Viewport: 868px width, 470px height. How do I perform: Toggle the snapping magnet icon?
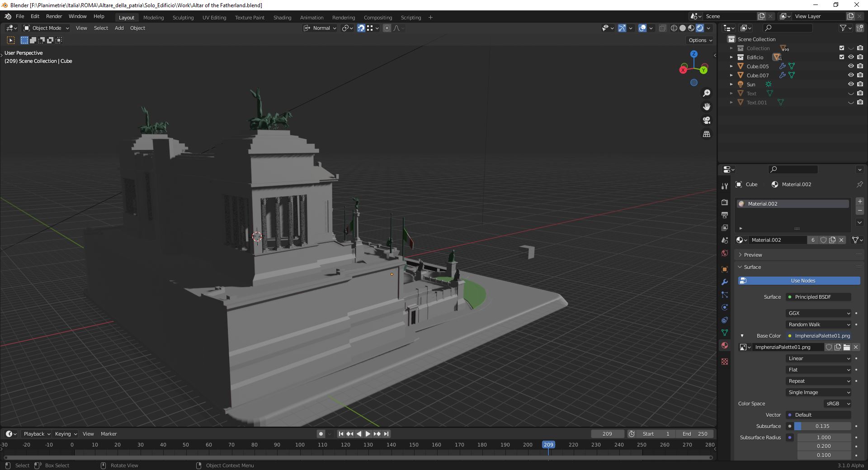(x=361, y=28)
